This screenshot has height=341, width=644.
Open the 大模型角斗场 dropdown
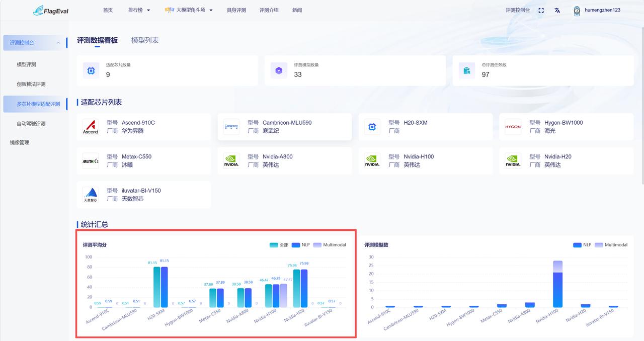pos(189,10)
